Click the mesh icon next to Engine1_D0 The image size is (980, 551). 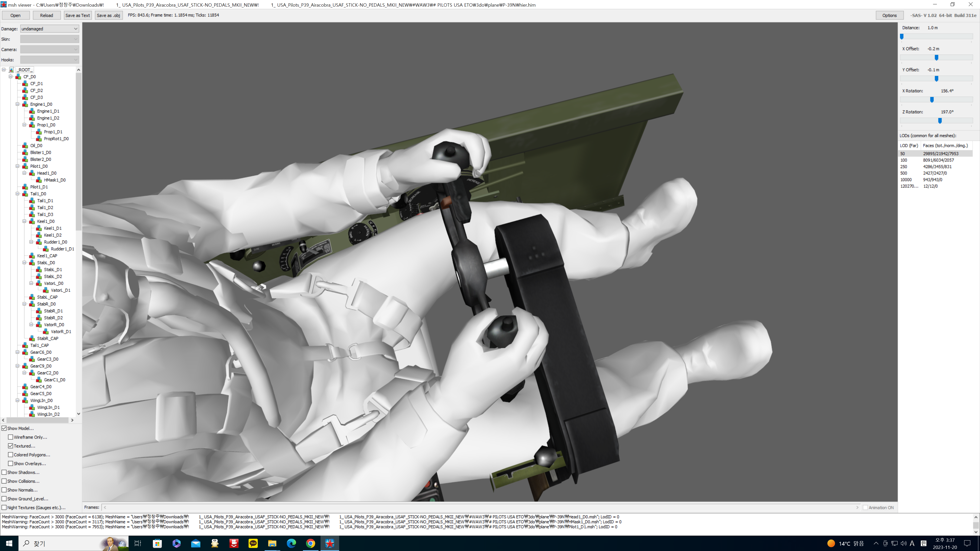tap(25, 104)
